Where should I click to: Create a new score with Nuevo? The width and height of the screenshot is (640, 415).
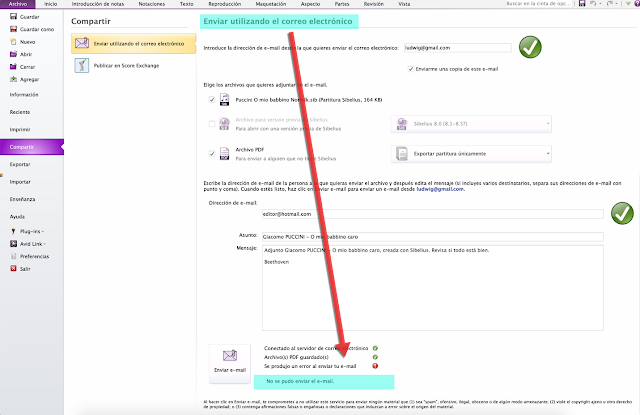23,42
